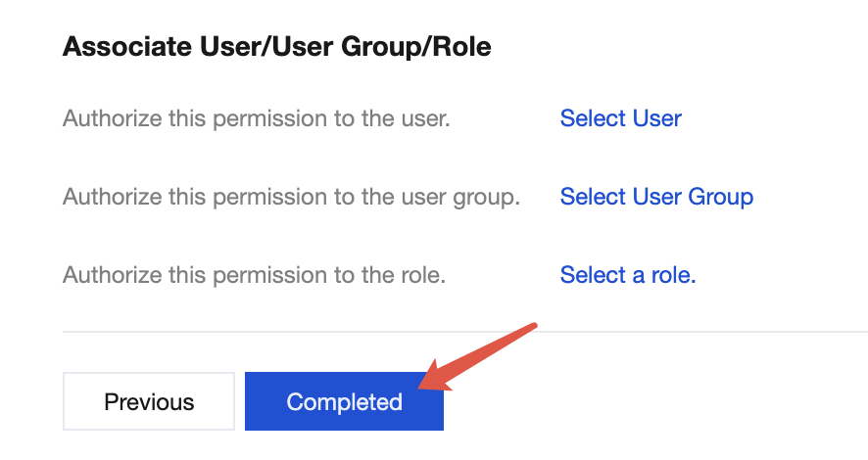Click 'Authorize this permission to the user group.' text
The image size is (868, 460).
(x=291, y=197)
